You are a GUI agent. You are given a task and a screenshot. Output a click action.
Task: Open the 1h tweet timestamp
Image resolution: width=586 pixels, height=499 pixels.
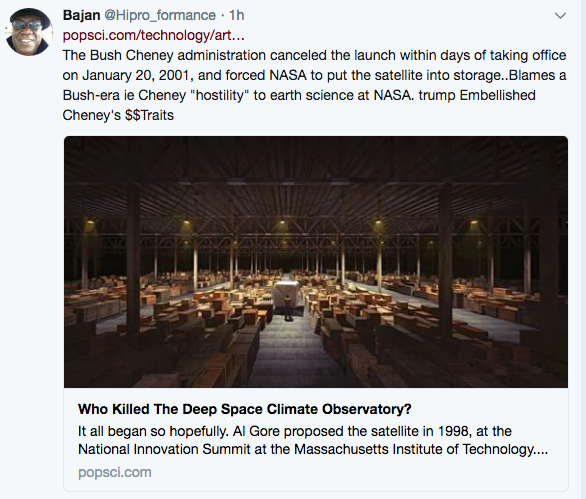pos(237,15)
